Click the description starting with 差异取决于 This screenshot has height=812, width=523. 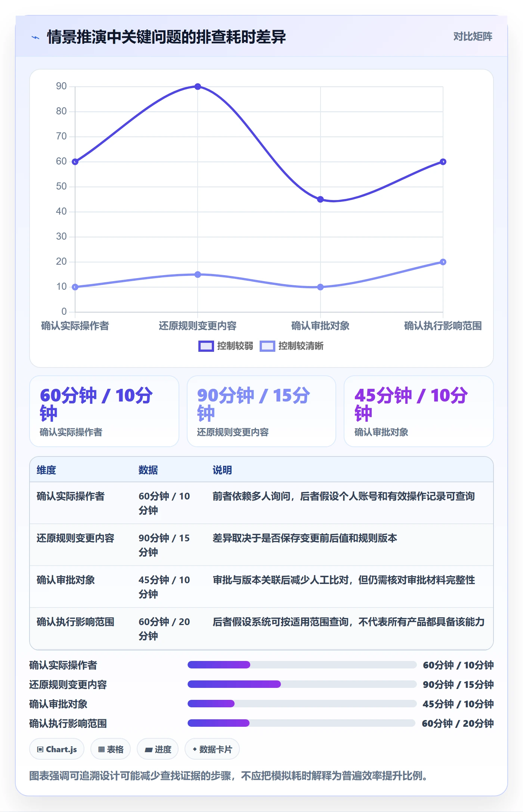[x=305, y=538]
